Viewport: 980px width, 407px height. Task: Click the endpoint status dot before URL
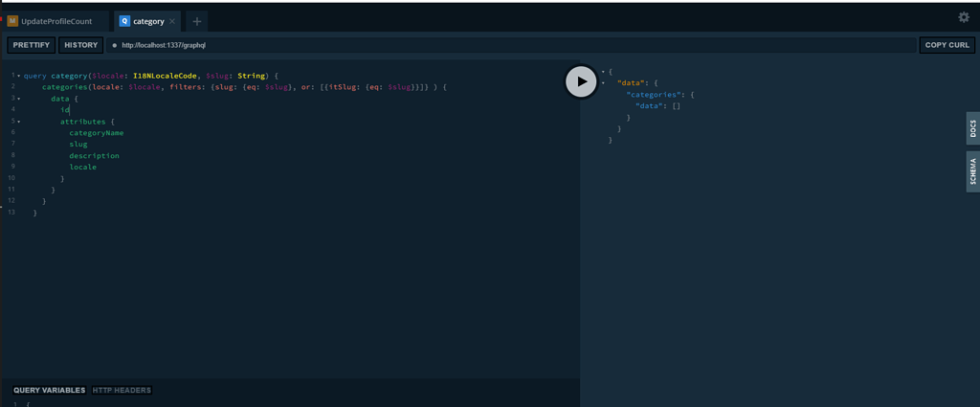coord(114,45)
